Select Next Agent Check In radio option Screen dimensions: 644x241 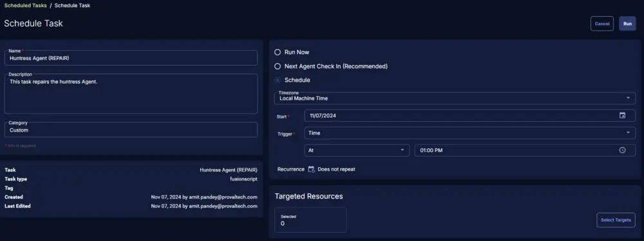coord(278,66)
